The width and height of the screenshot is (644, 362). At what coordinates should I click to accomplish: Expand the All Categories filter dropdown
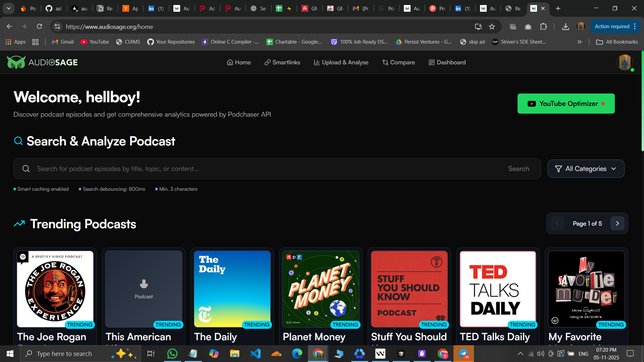click(586, 169)
